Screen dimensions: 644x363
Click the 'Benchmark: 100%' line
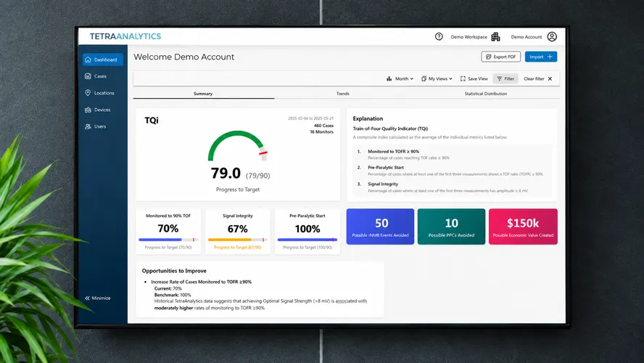pos(173,295)
